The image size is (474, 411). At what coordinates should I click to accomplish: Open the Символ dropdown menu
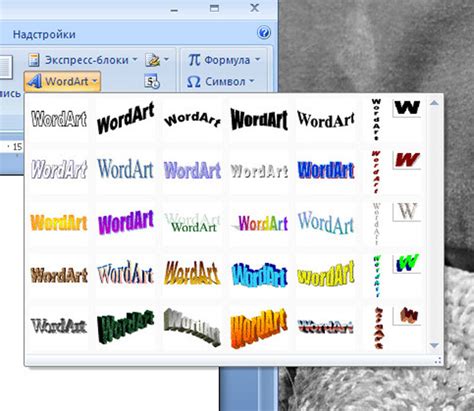tap(220, 81)
